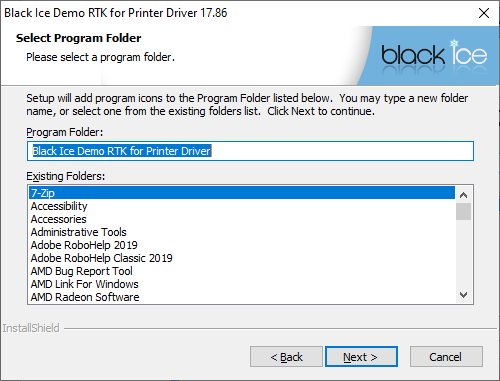Click the Program Folder text field
Viewport: 500px width, 381px height.
[x=250, y=151]
